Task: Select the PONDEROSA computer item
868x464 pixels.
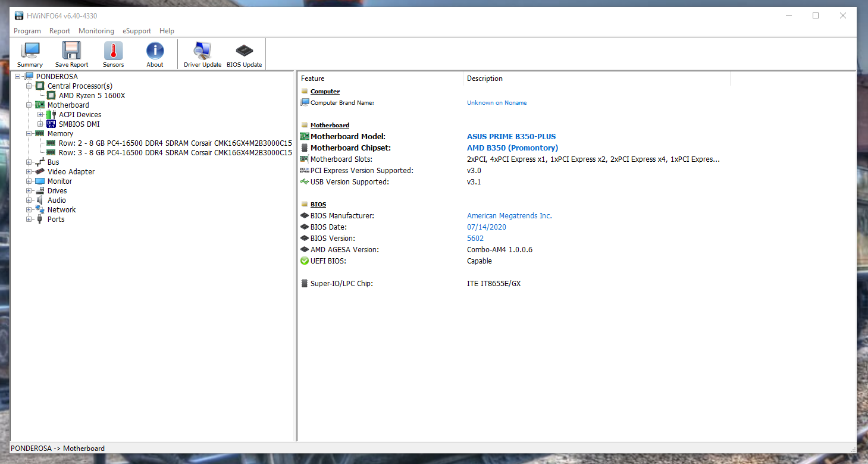Action: pyautogui.click(x=57, y=77)
